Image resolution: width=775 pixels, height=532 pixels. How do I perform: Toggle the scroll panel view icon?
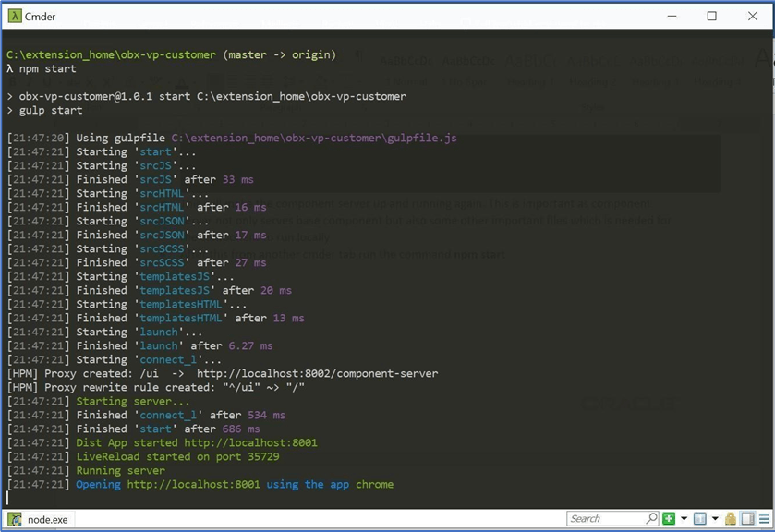[x=748, y=519]
